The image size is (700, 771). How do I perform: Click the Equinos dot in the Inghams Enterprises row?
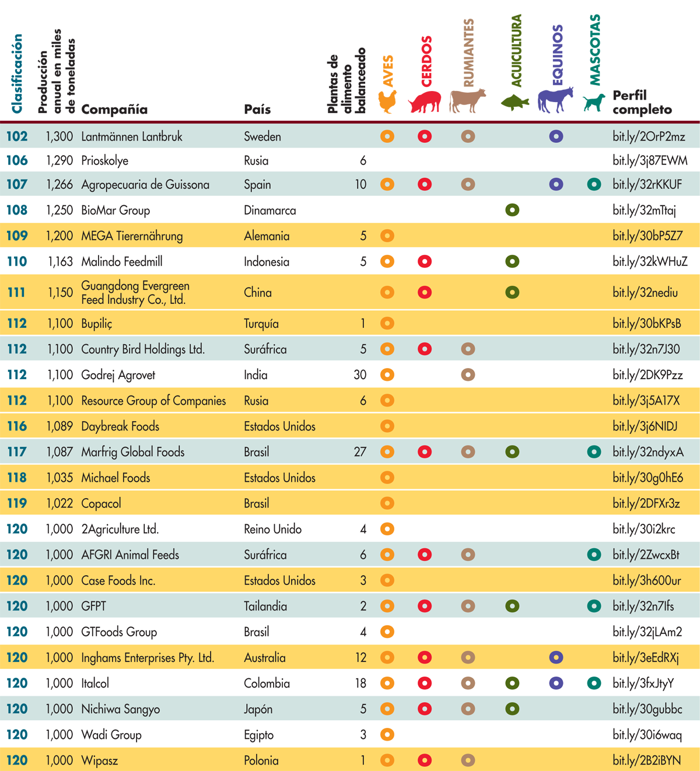(556, 657)
